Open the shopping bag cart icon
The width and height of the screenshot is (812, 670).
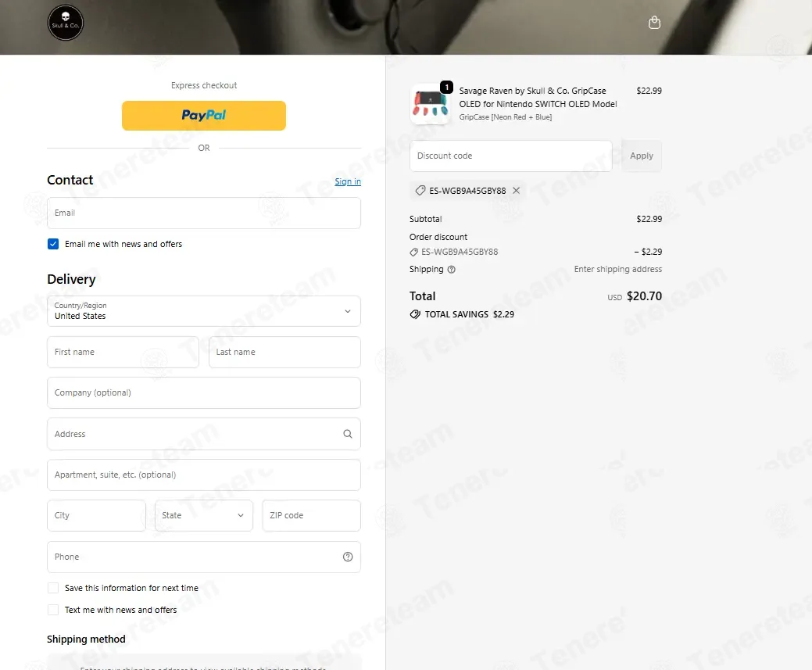coord(654,23)
